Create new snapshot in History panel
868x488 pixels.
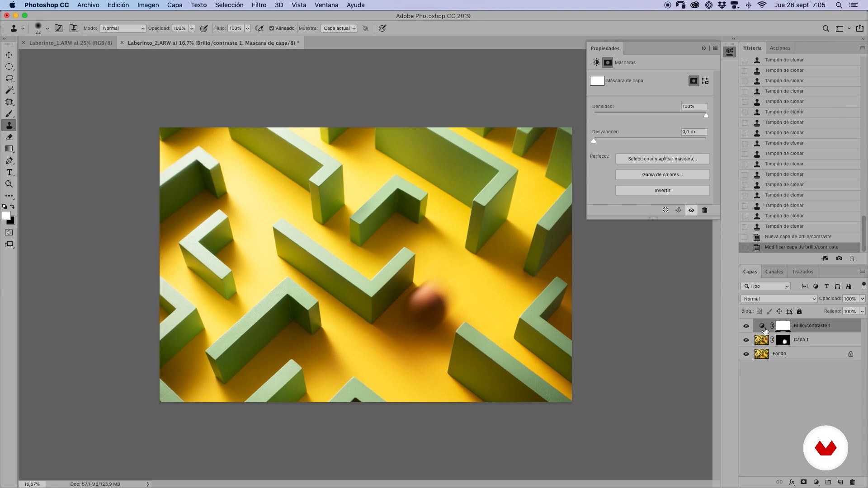pyautogui.click(x=839, y=258)
